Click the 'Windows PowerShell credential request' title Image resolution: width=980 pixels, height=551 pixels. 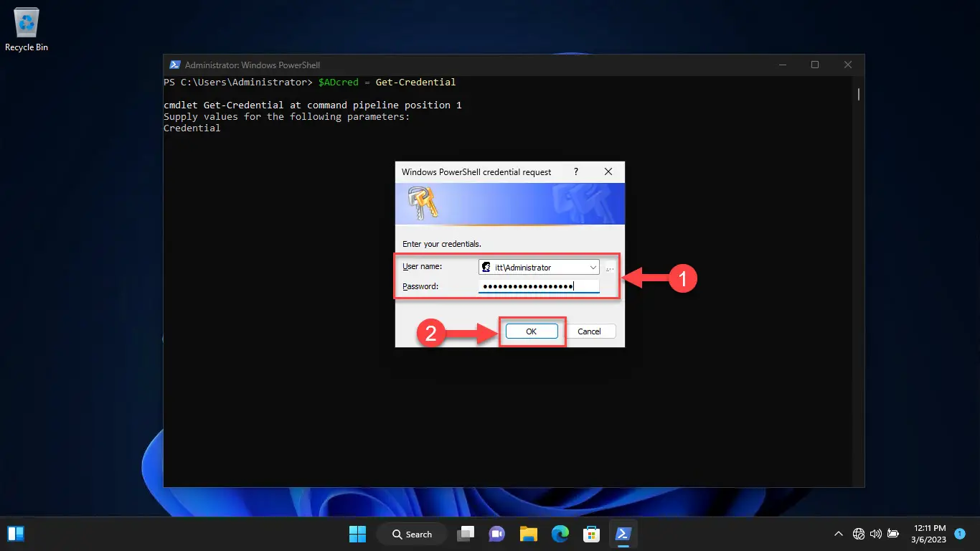[476, 172]
